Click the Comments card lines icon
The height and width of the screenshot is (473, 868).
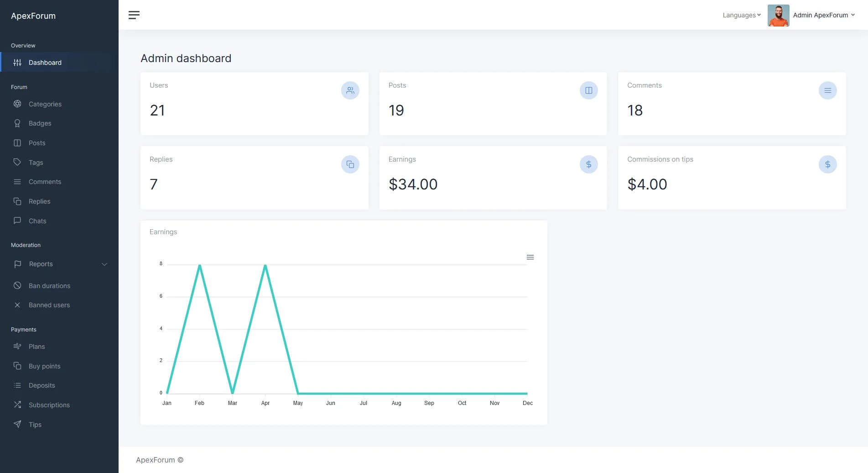click(x=827, y=90)
